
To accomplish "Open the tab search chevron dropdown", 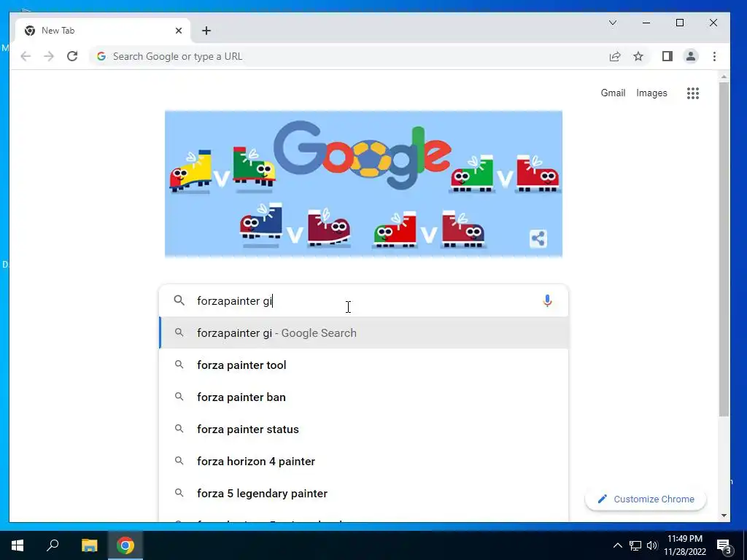I will coord(613,23).
